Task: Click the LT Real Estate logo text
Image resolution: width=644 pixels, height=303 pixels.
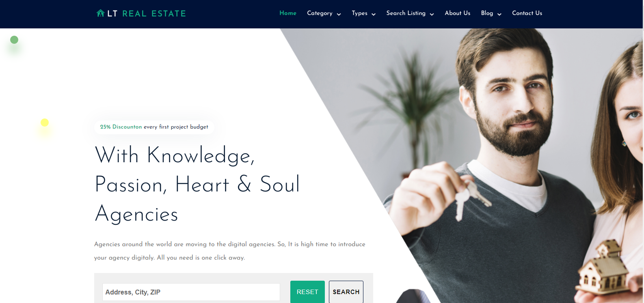Action: (x=147, y=13)
